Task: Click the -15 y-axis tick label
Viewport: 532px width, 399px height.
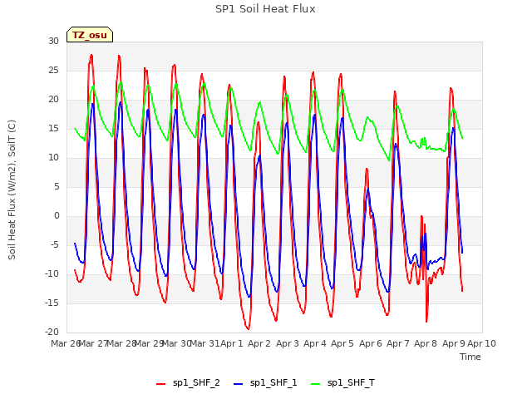Action: click(52, 303)
